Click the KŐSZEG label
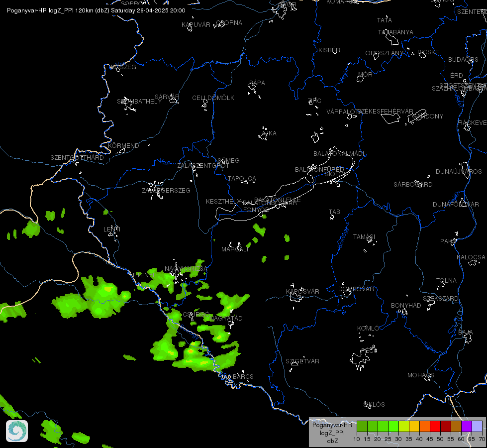This screenshot has height=448, width=487. click(123, 67)
